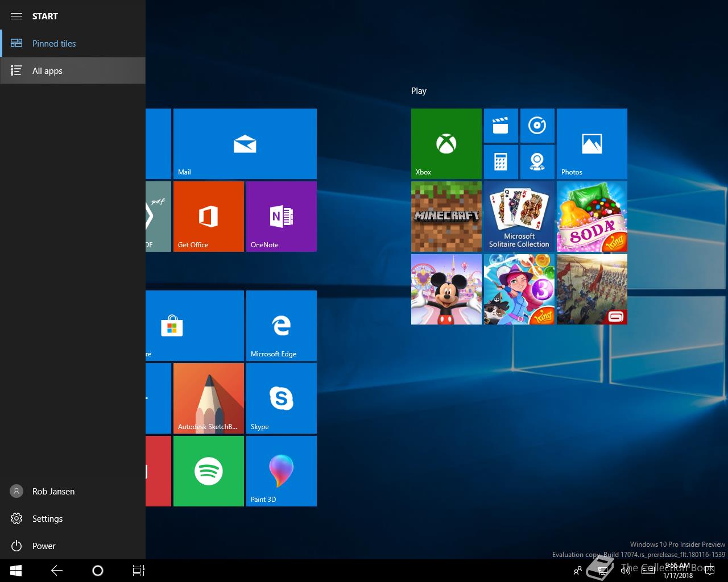Click the taskbar Back arrow
Image resolution: width=728 pixels, height=582 pixels.
[57, 571]
